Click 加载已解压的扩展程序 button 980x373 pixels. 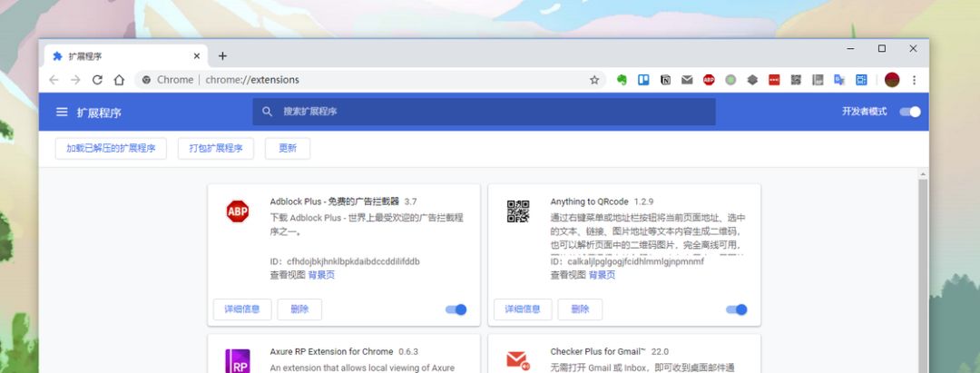[x=112, y=149]
